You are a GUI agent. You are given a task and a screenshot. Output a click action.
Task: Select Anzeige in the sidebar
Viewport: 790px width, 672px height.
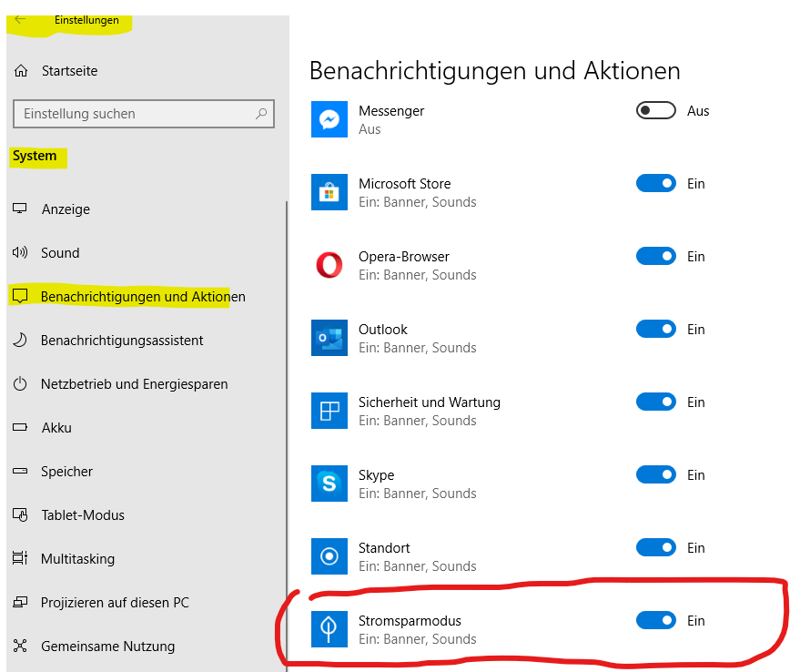(66, 209)
